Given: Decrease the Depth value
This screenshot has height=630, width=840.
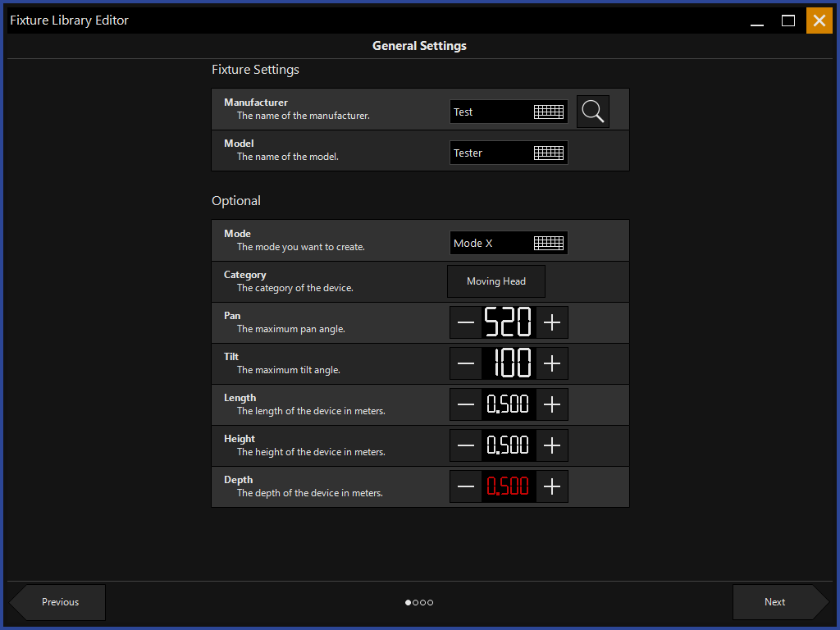Looking at the screenshot, I should pos(466,487).
